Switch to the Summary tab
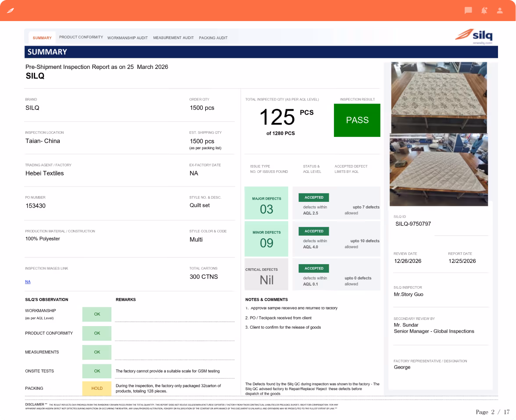The height and width of the screenshot is (420, 516). [x=42, y=38]
